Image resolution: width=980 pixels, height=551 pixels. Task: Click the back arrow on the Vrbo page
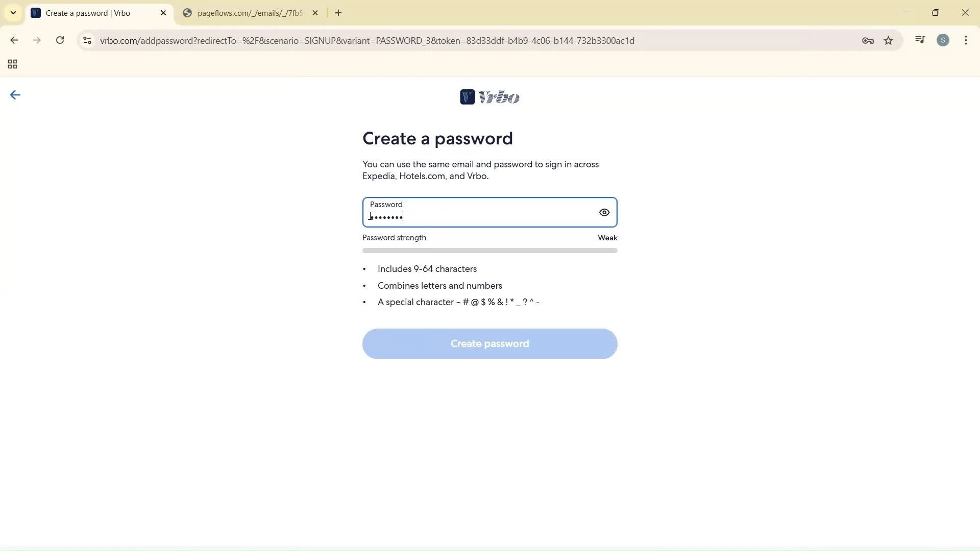click(15, 95)
